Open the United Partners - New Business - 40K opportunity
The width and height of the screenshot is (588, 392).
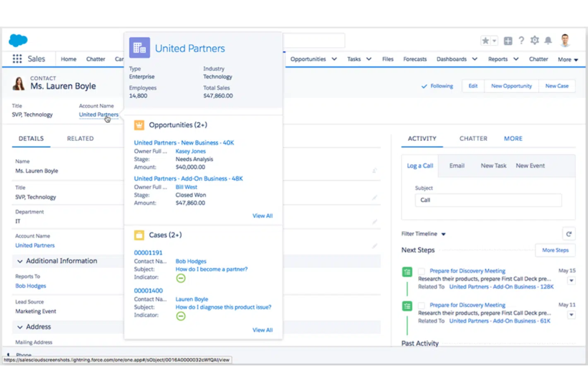point(184,143)
